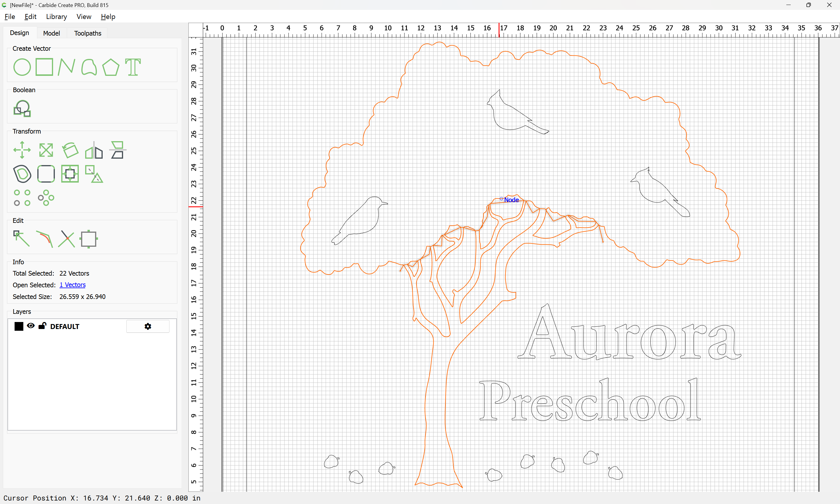
Task: Open the View menu
Action: 84,17
